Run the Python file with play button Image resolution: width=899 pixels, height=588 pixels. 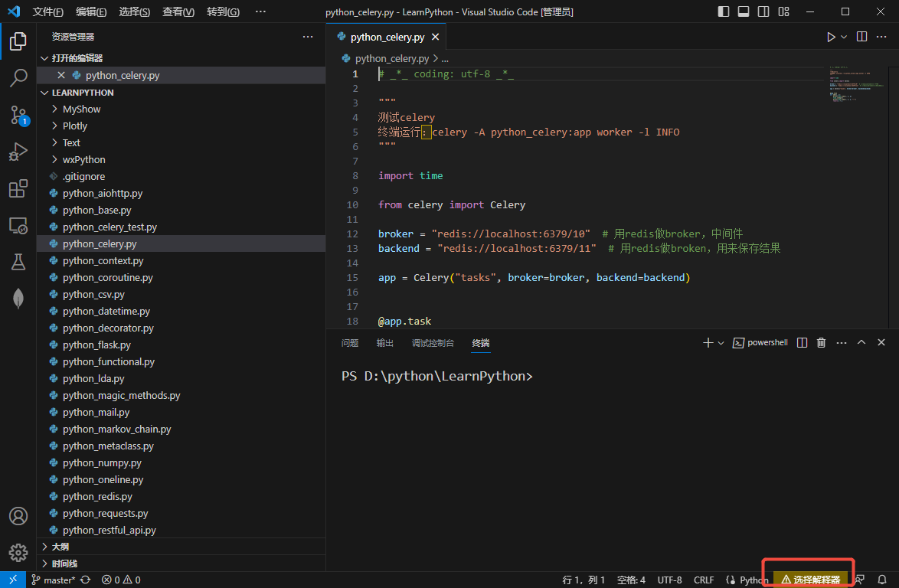coord(831,37)
